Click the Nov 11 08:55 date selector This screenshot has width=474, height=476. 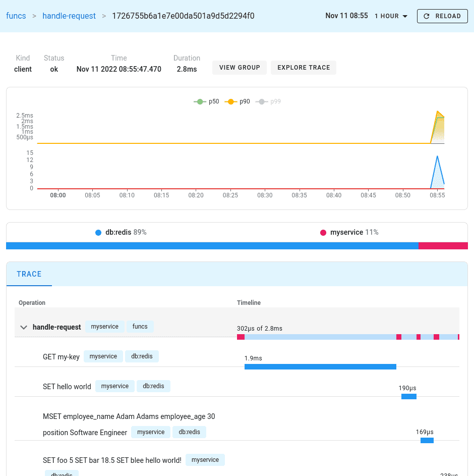[346, 16]
